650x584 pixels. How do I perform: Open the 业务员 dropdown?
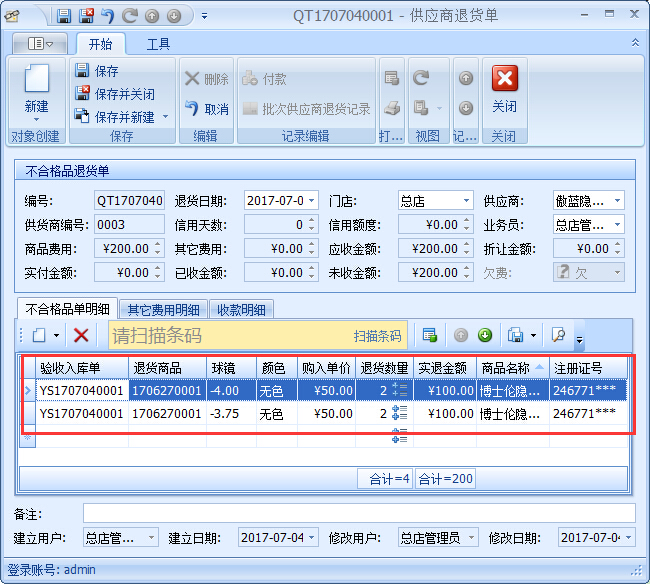tap(618, 225)
